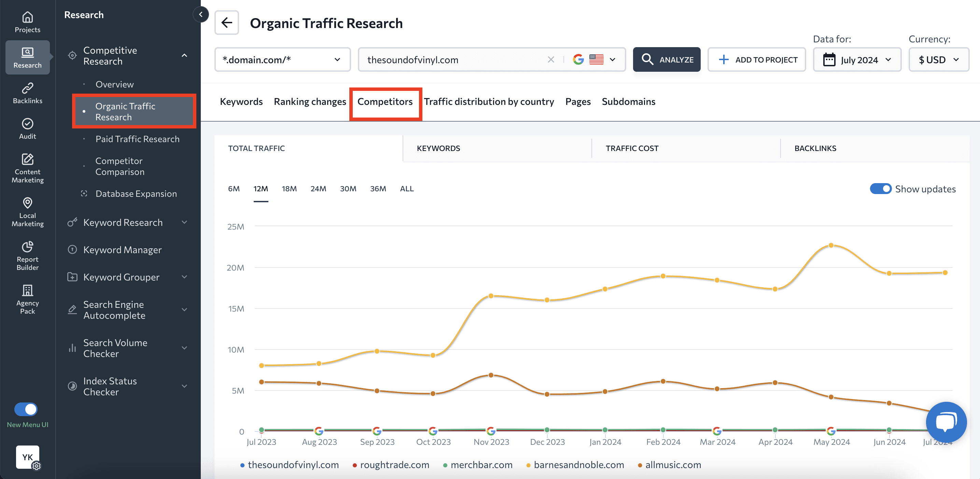The width and height of the screenshot is (980, 479).
Task: Open the July 2024 date selector
Action: click(x=857, y=59)
